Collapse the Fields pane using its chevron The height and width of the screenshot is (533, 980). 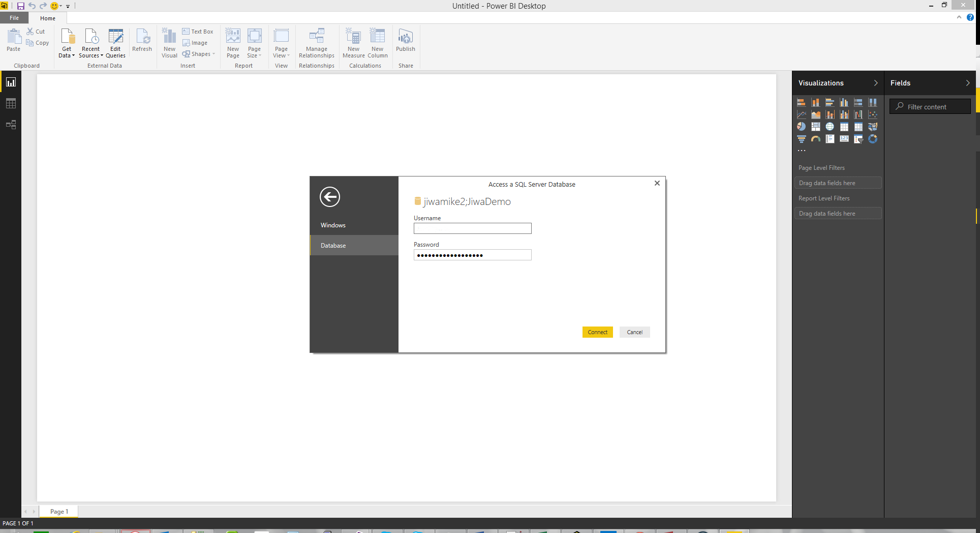click(x=967, y=83)
